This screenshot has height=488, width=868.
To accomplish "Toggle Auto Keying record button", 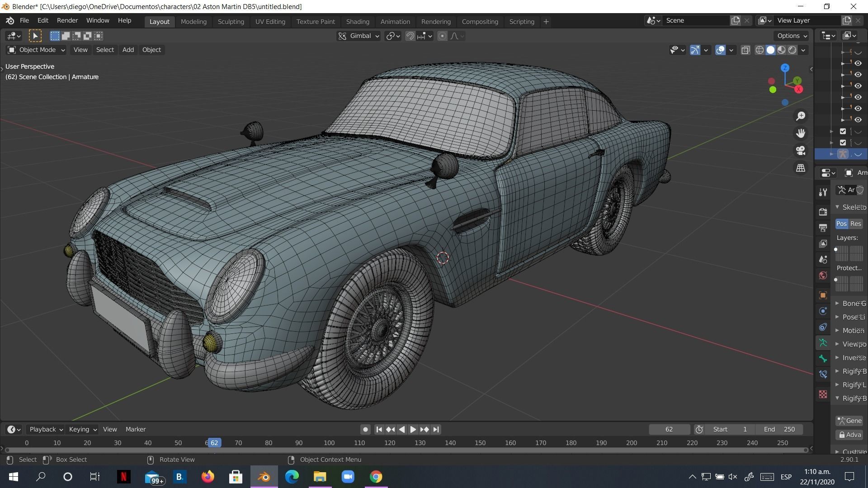I will point(365,429).
